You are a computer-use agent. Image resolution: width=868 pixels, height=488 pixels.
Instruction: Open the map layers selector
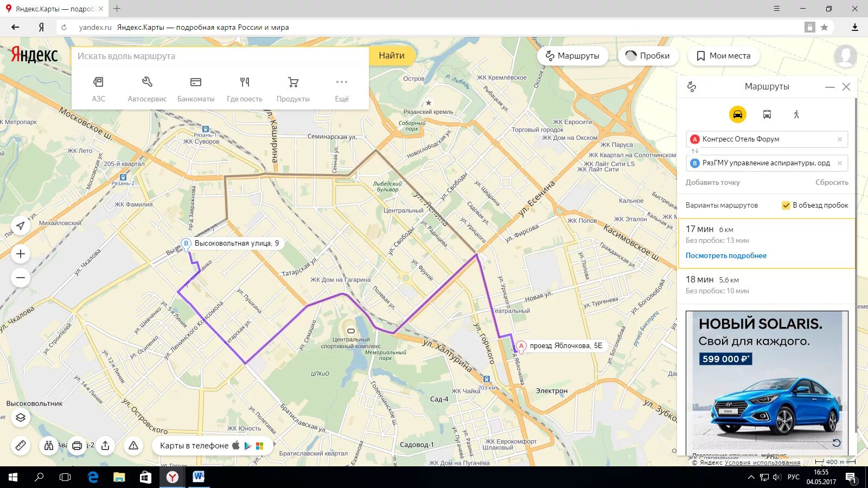(21, 418)
